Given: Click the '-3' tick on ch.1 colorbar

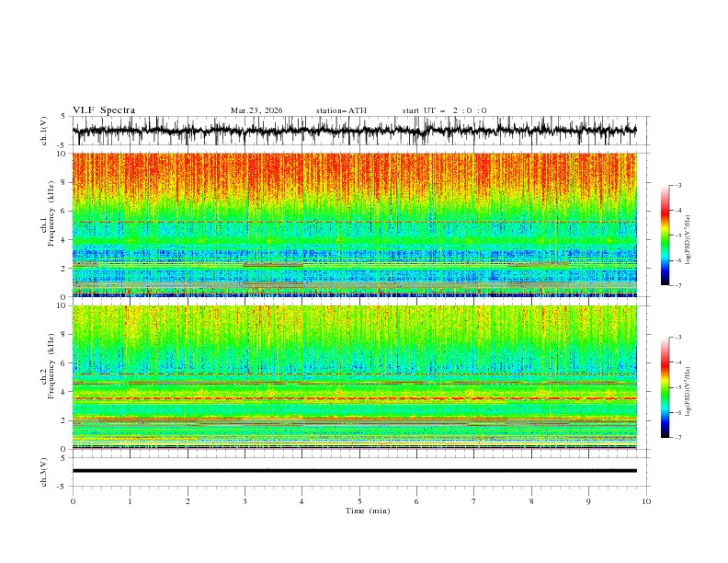Looking at the screenshot, I should click(x=678, y=185).
